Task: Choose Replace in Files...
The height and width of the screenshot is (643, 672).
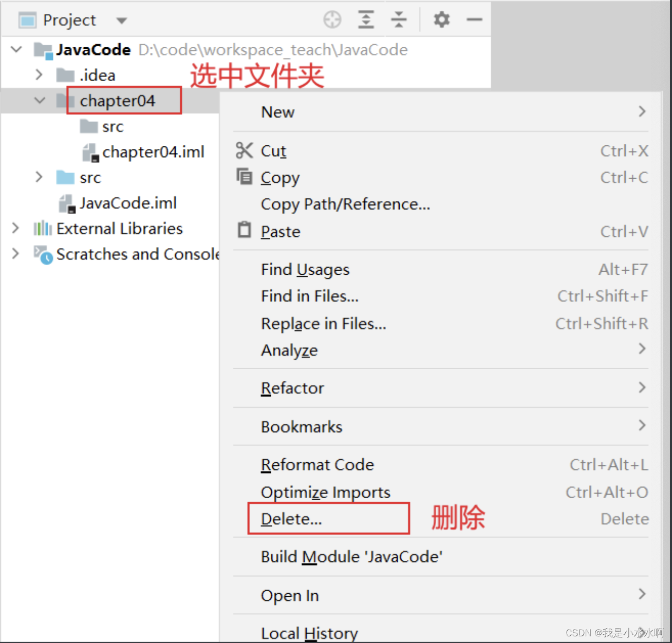Action: [441, 324]
